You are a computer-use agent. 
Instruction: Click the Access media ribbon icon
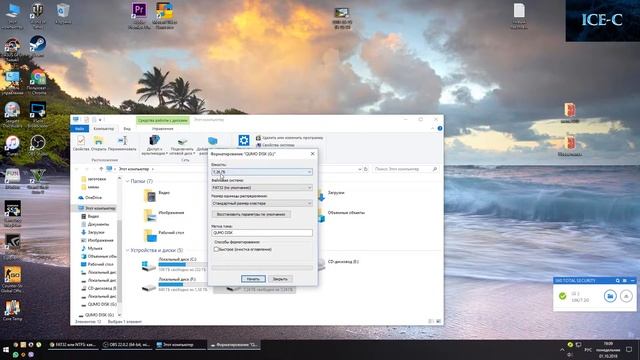pyautogui.click(x=154, y=145)
